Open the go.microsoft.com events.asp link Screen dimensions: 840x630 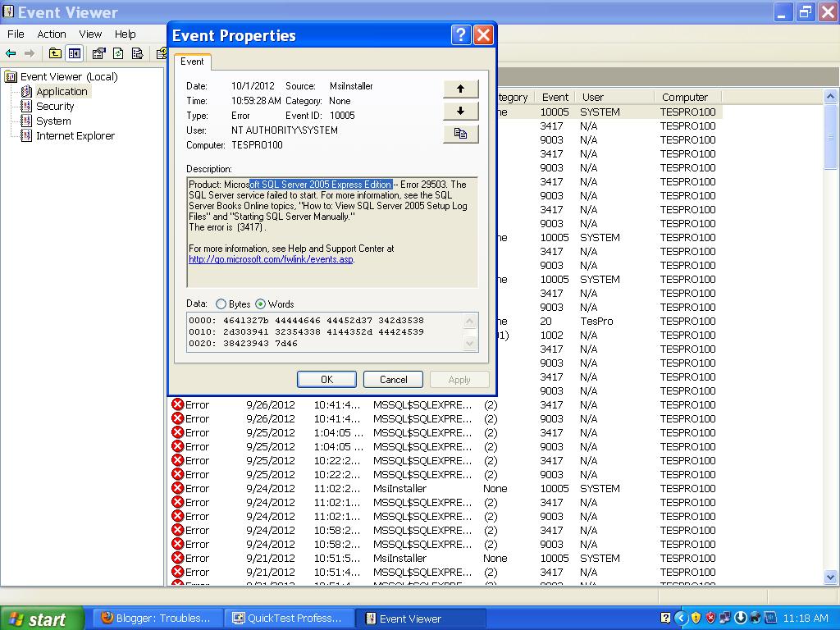click(271, 259)
